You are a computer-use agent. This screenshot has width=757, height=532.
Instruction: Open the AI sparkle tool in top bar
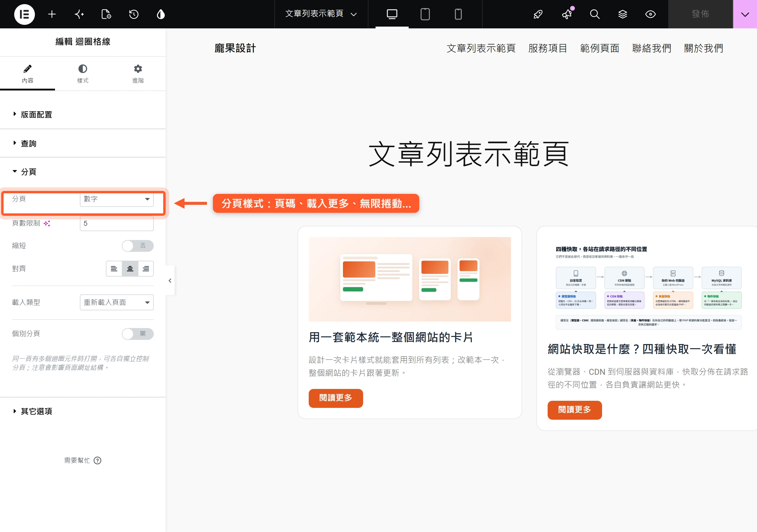pyautogui.click(x=79, y=14)
